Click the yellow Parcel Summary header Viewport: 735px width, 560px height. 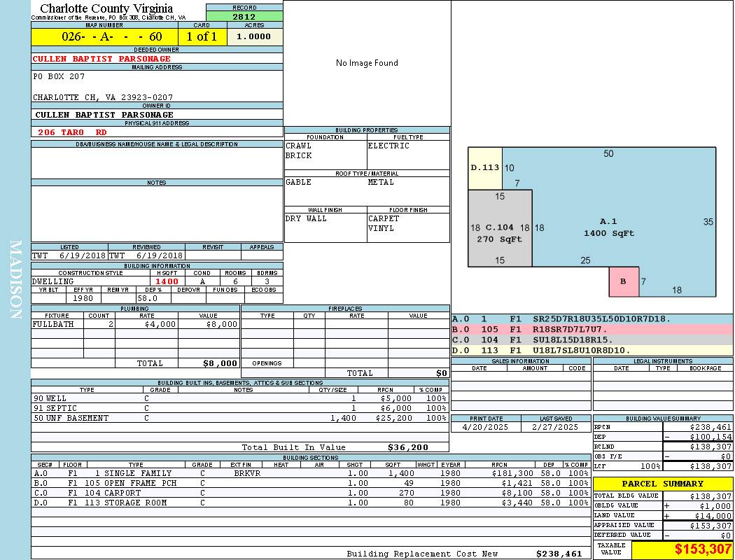[662, 484]
